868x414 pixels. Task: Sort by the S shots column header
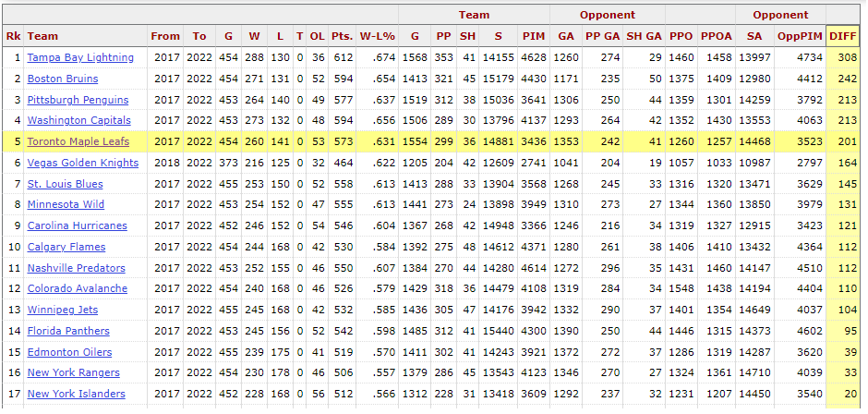499,36
